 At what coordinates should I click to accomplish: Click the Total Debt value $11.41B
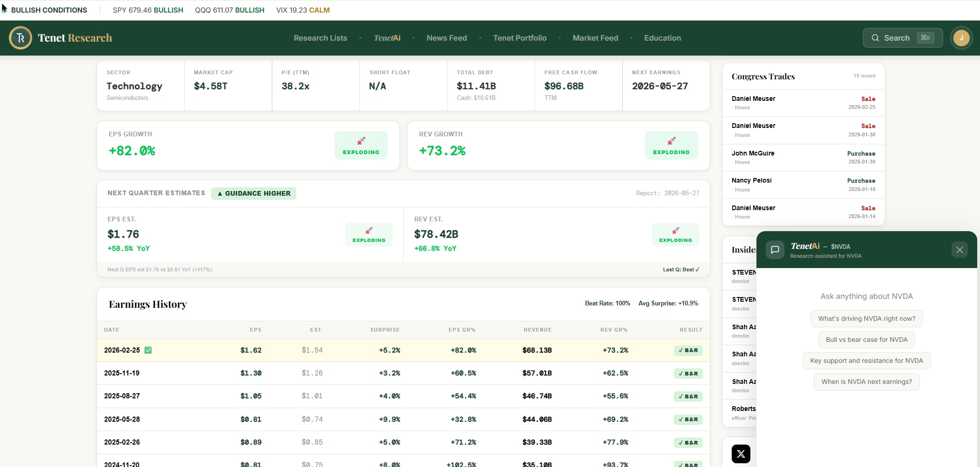point(476,86)
